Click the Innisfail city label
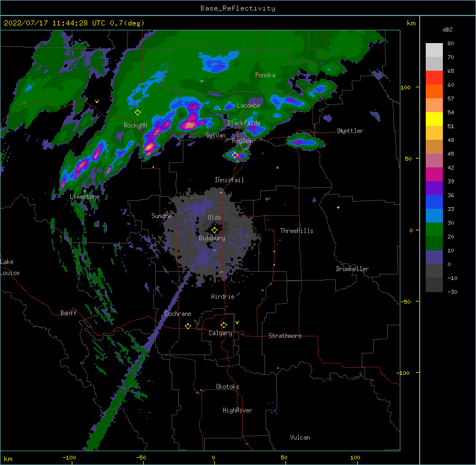This screenshot has width=476, height=465. pos(229,180)
